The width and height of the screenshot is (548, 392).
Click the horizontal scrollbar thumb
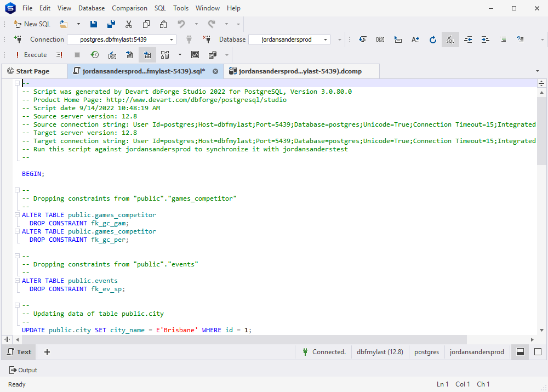(244, 339)
